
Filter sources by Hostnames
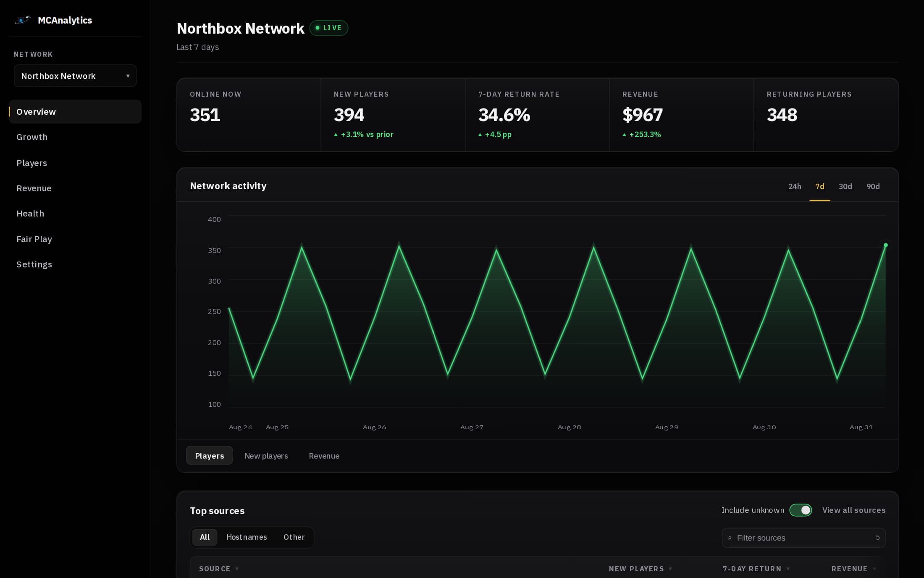(247, 537)
